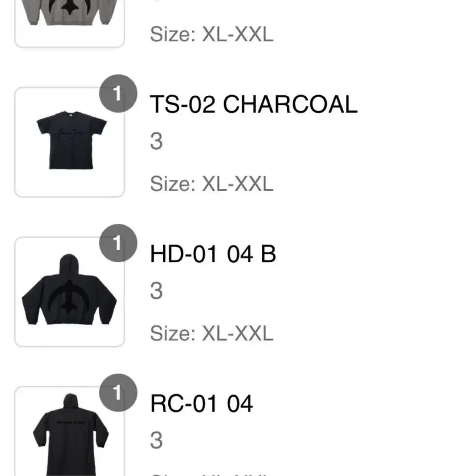
Task: Click the number 3 under RC-01 04
Action: [x=157, y=441]
